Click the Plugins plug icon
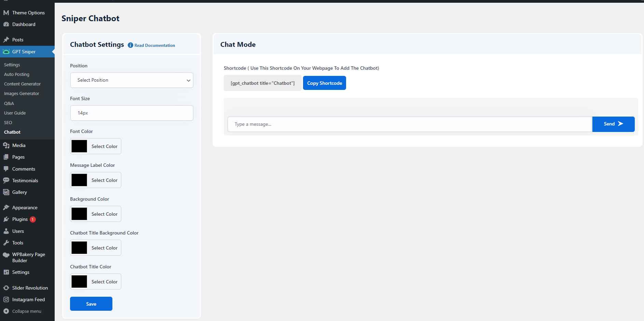The height and width of the screenshot is (321, 644). click(x=6, y=219)
